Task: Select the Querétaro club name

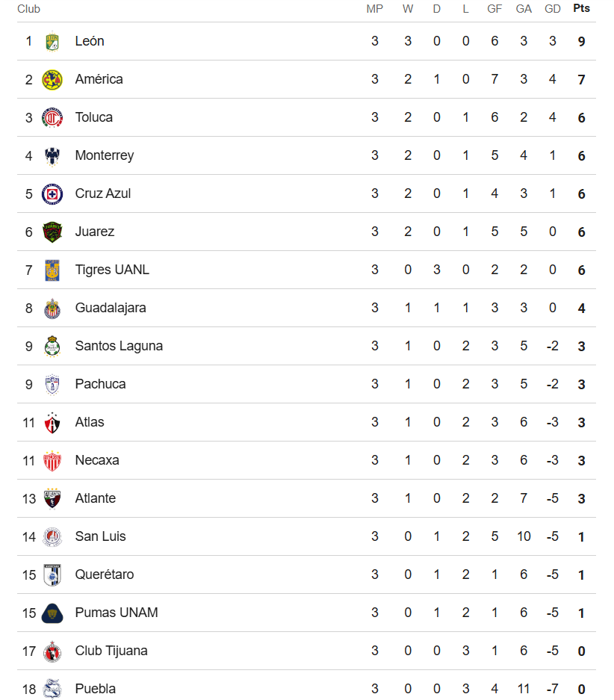Action: 105,574
